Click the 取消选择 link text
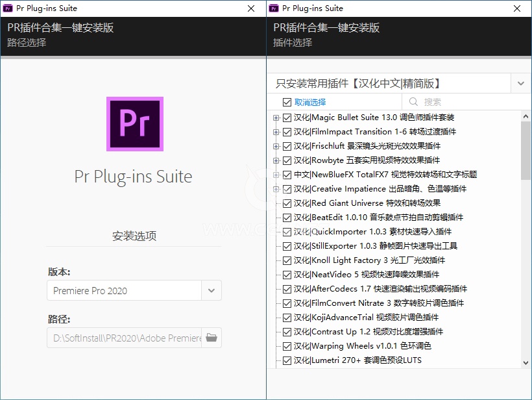 309,102
